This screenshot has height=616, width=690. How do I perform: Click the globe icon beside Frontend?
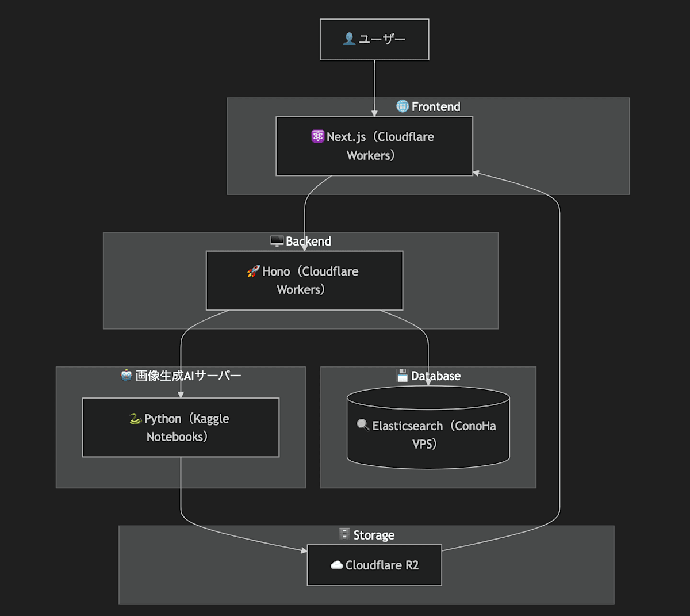[402, 106]
